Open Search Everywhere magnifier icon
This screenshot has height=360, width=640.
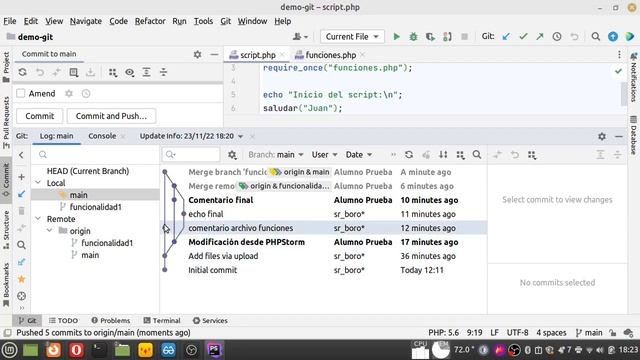pyautogui.click(x=596, y=37)
